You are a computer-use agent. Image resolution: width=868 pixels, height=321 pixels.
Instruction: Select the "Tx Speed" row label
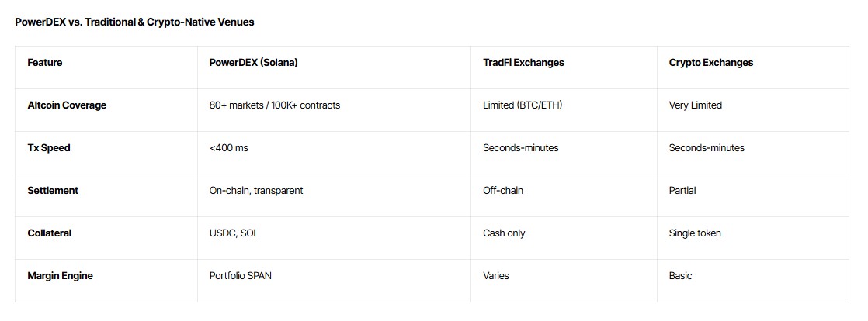pos(49,148)
